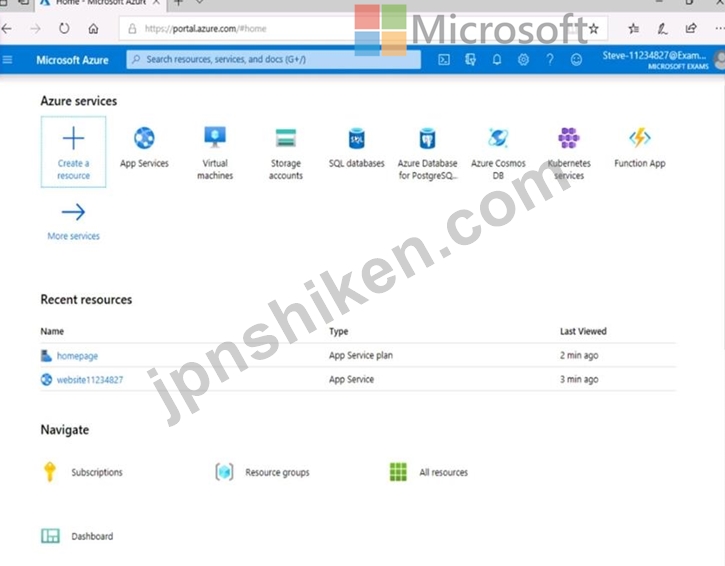Screen dimensions: 725x566
Task: Go back in the browser
Action: click(6, 29)
